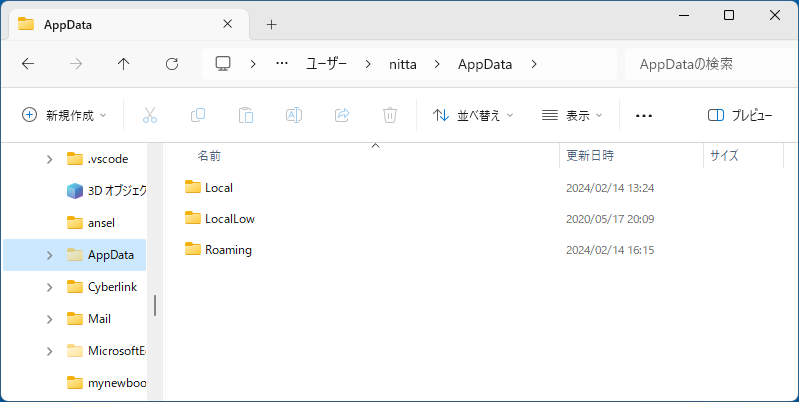Expand the AppData tree node

50,255
